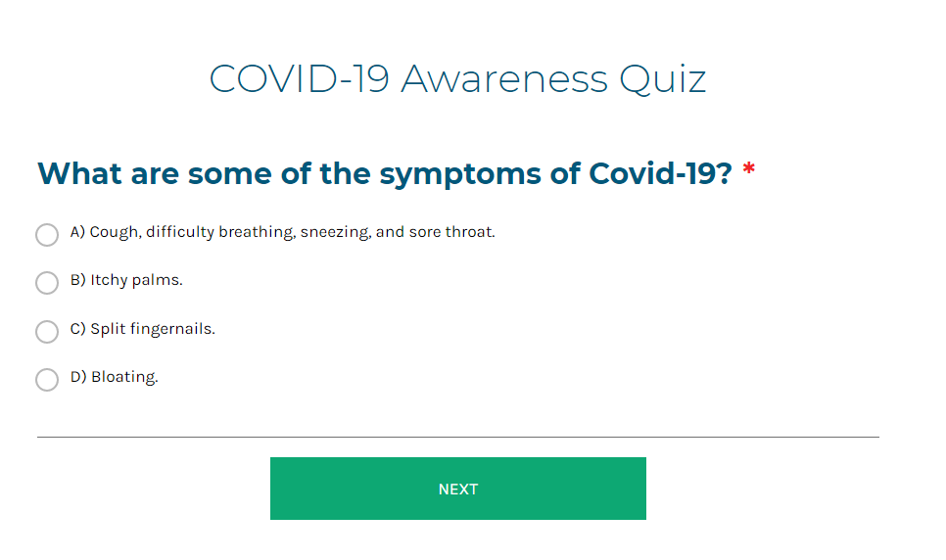Viewport: 946px width, 560px height.
Task: Select the radio button for option A
Action: pos(47,235)
